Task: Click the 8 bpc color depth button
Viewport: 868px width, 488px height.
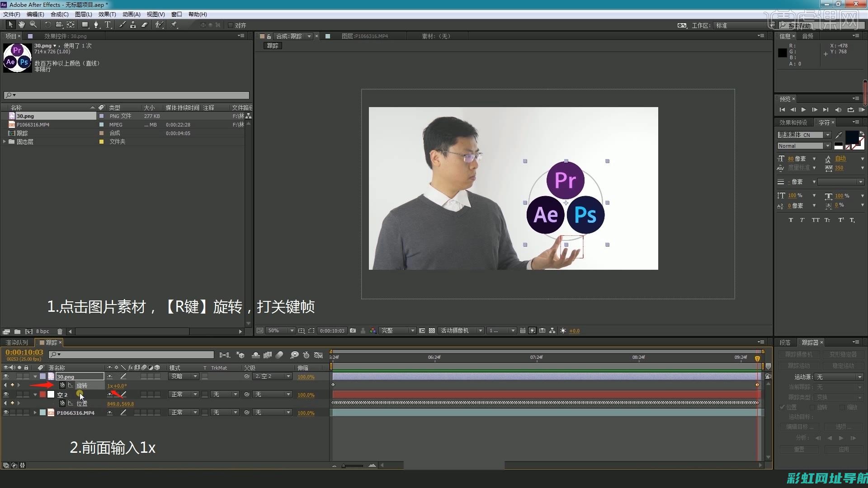Action: tap(42, 332)
